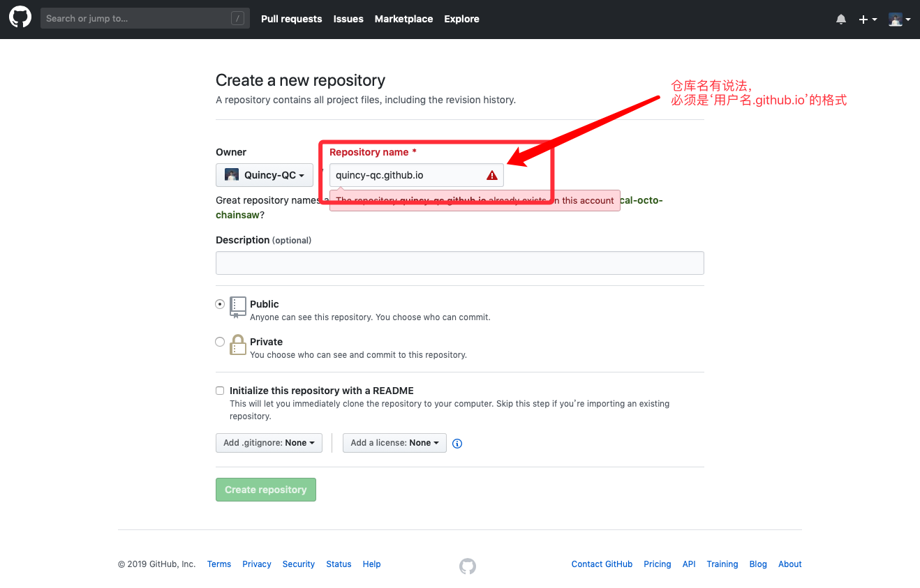Image resolution: width=920 pixels, height=588 pixels.
Task: Open the About footer link
Action: click(x=790, y=564)
